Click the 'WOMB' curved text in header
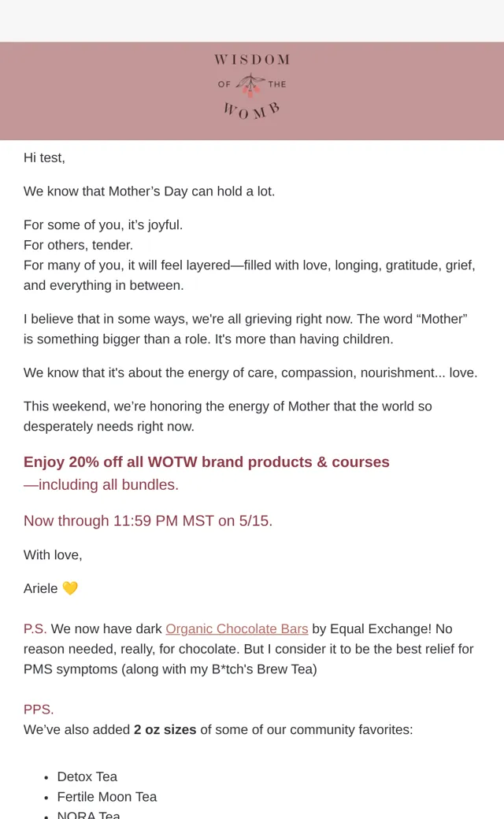504x819 pixels. (x=252, y=110)
